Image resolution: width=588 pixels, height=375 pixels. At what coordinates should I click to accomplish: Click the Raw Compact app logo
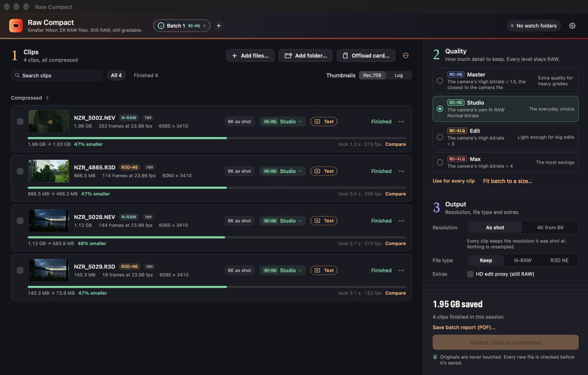coord(16,26)
